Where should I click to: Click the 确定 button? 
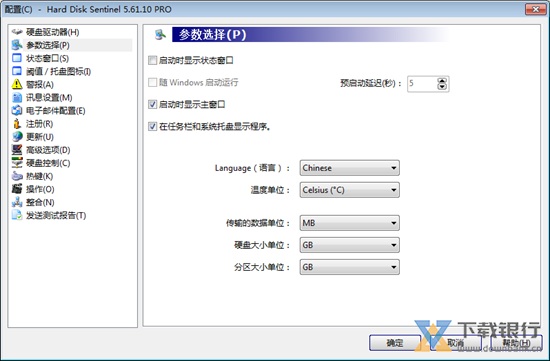point(395,343)
